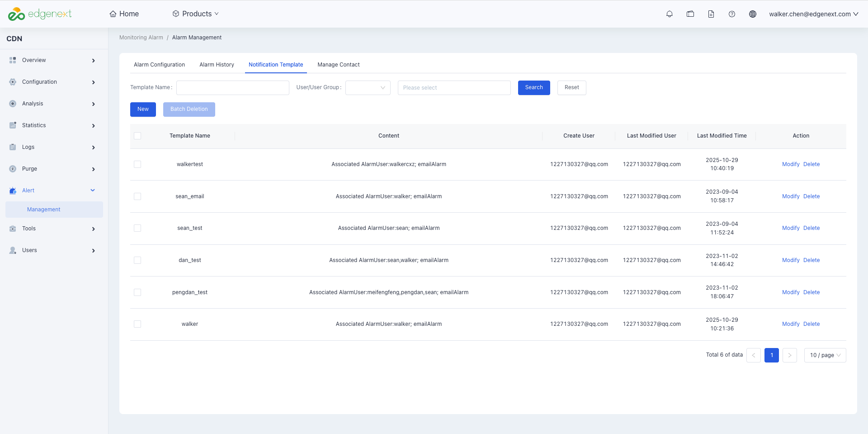Screen dimensions: 868x434
Task: Click the edgenext logo
Action: point(40,14)
